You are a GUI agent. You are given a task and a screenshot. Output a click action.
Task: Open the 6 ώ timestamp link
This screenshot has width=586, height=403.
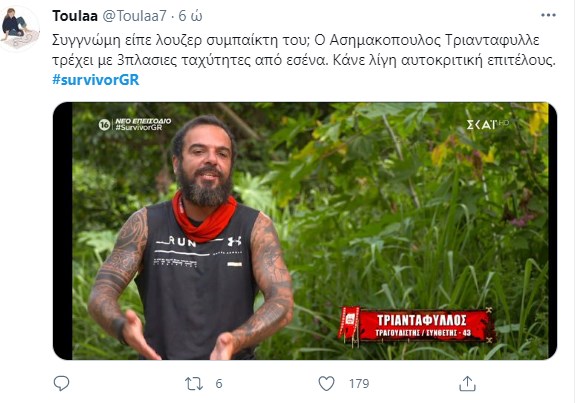[x=190, y=16]
